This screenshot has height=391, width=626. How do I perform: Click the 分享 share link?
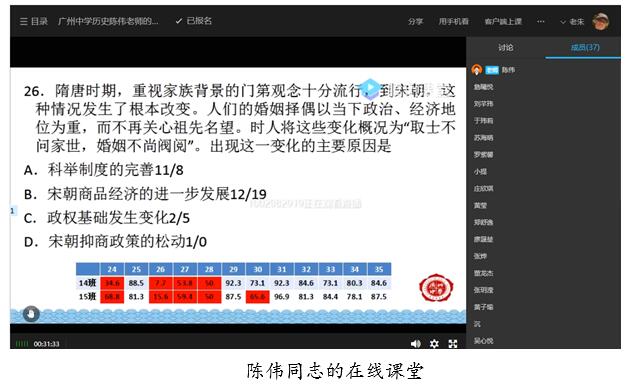(415, 21)
